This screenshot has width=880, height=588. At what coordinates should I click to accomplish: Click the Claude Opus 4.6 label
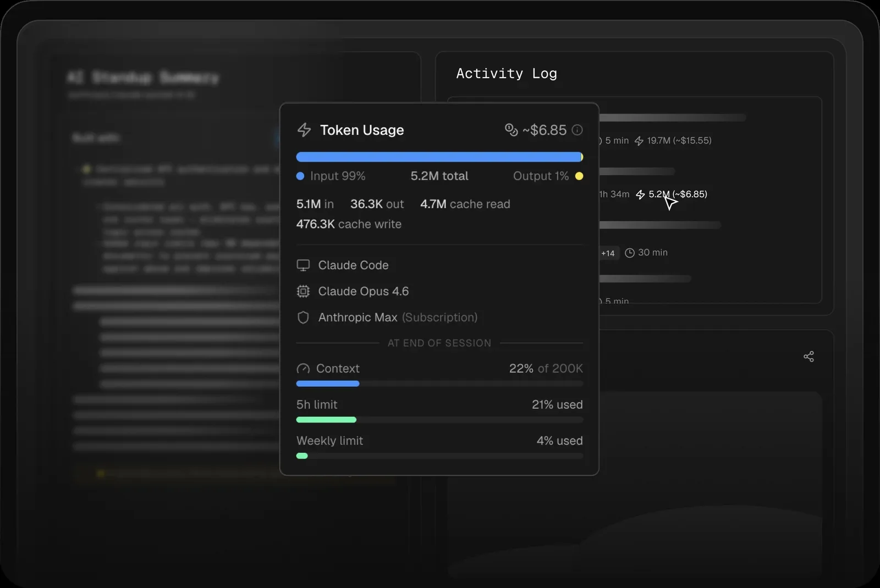tap(364, 291)
